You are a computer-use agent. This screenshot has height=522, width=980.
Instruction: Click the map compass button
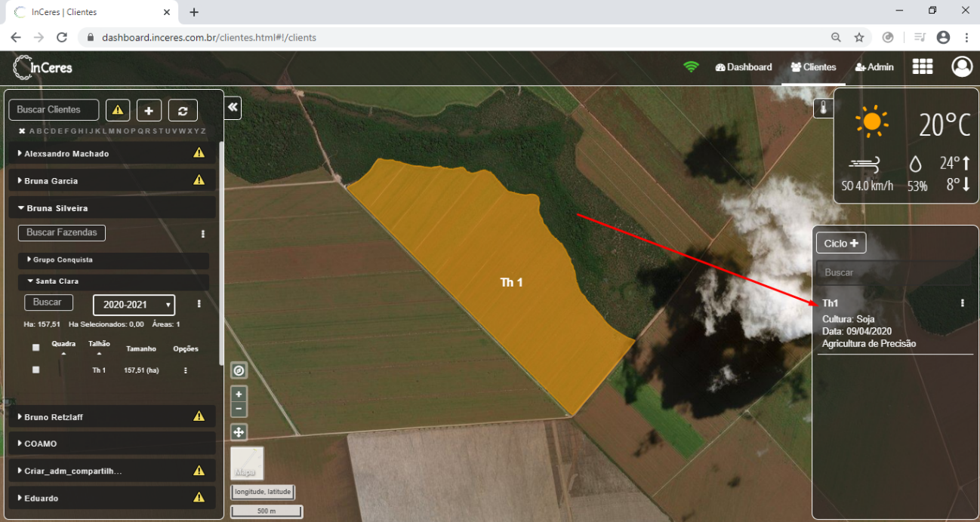click(x=239, y=370)
